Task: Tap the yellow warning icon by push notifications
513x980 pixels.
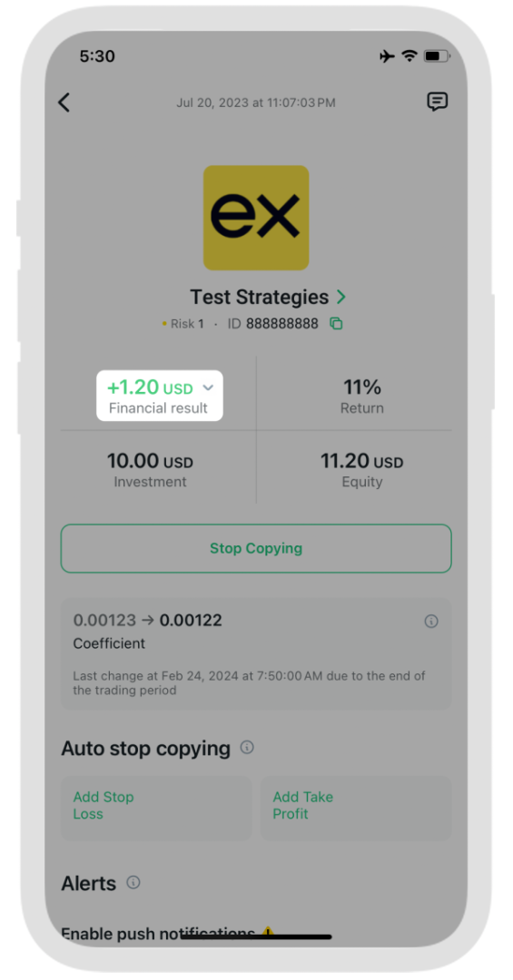Action: (268, 933)
